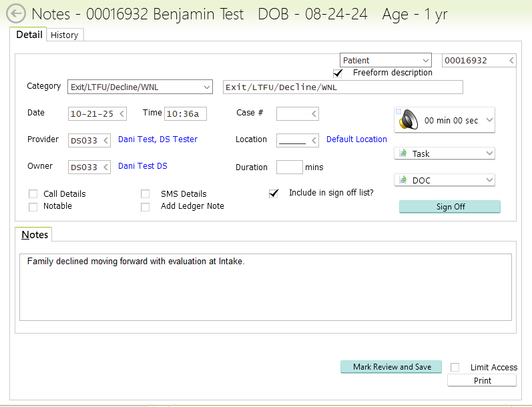Click the back arrow icon
This screenshot has height=407, width=532.
coord(15,13)
